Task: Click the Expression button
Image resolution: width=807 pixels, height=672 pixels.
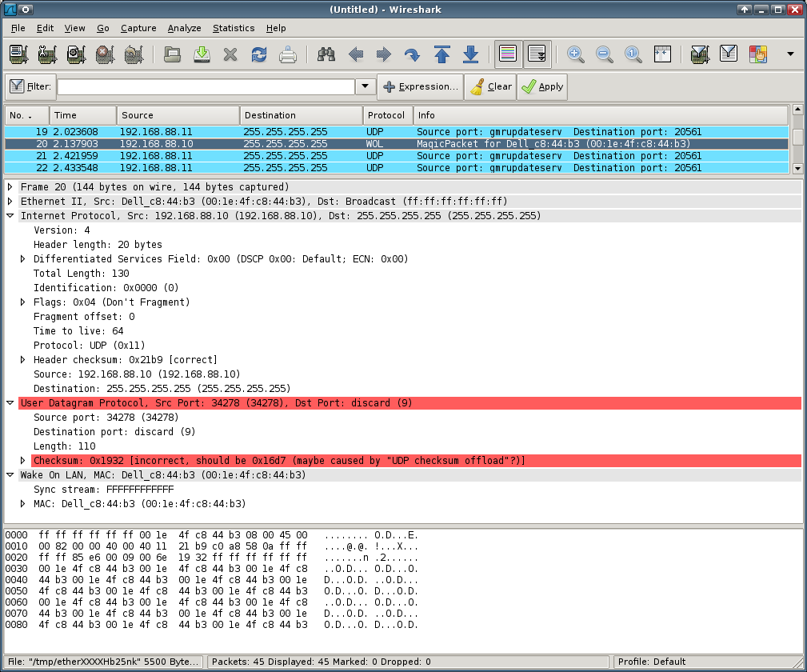Action: 420,86
